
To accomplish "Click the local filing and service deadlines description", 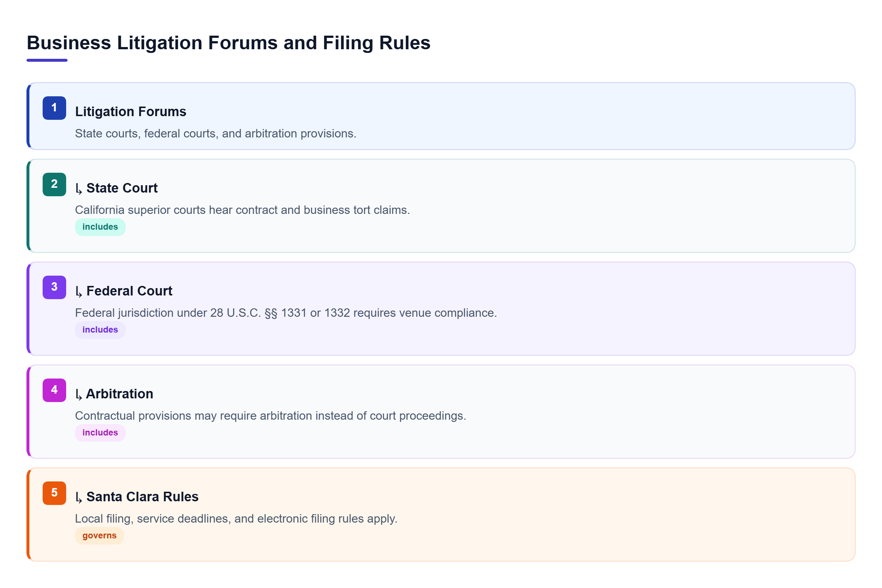I will coord(236,519).
